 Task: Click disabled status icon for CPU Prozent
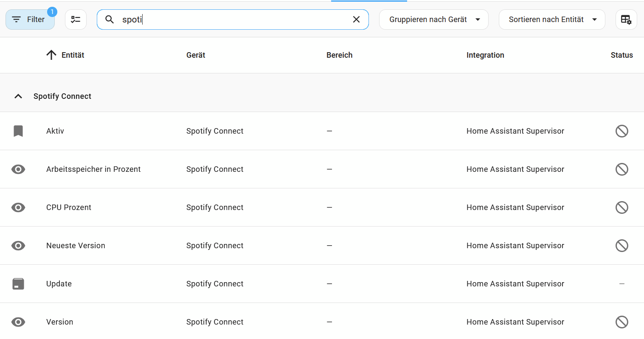pyautogui.click(x=622, y=207)
